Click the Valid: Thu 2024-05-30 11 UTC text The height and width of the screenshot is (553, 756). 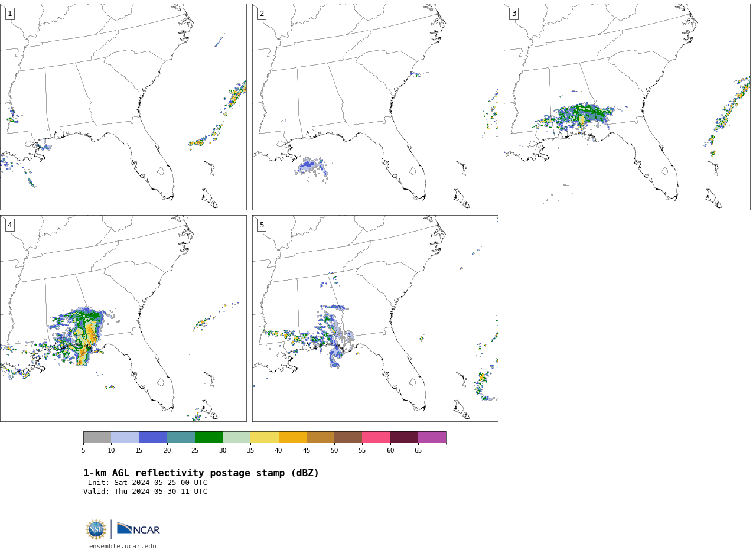pyautogui.click(x=145, y=492)
